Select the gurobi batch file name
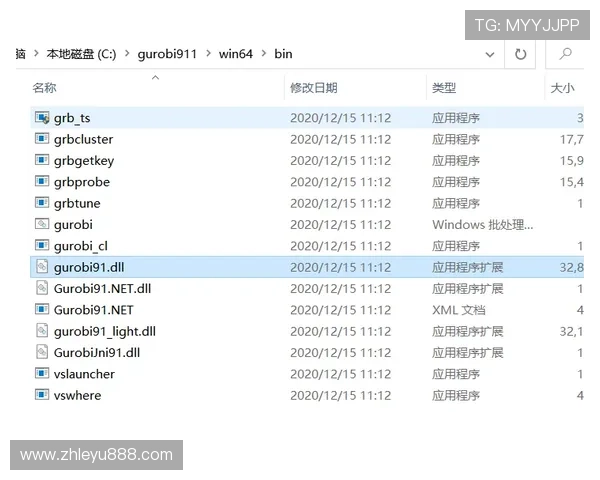This screenshot has height=480, width=600. 73,225
